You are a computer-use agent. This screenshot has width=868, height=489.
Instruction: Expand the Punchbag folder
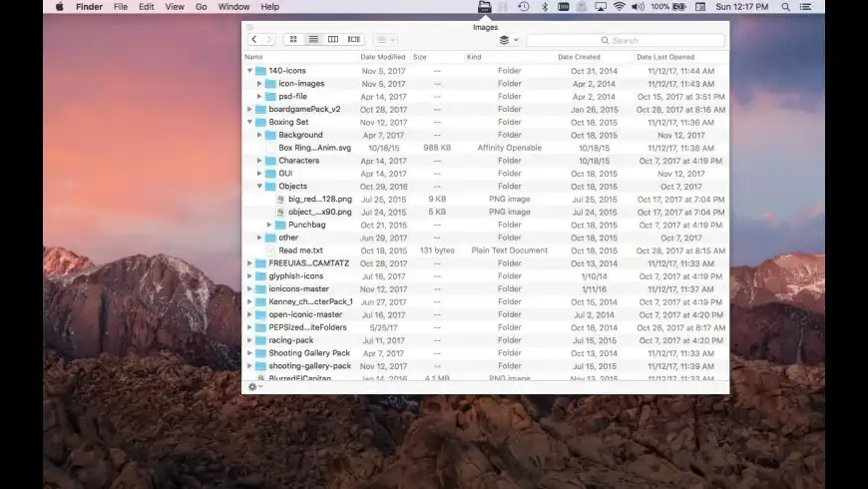tap(269, 225)
